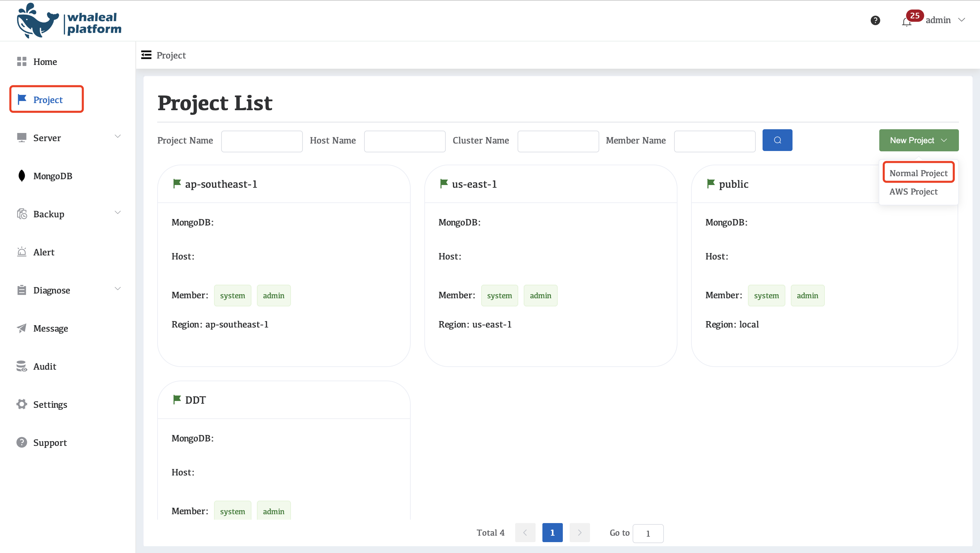
Task: Expand the Server submenu chevron
Action: coord(117,136)
